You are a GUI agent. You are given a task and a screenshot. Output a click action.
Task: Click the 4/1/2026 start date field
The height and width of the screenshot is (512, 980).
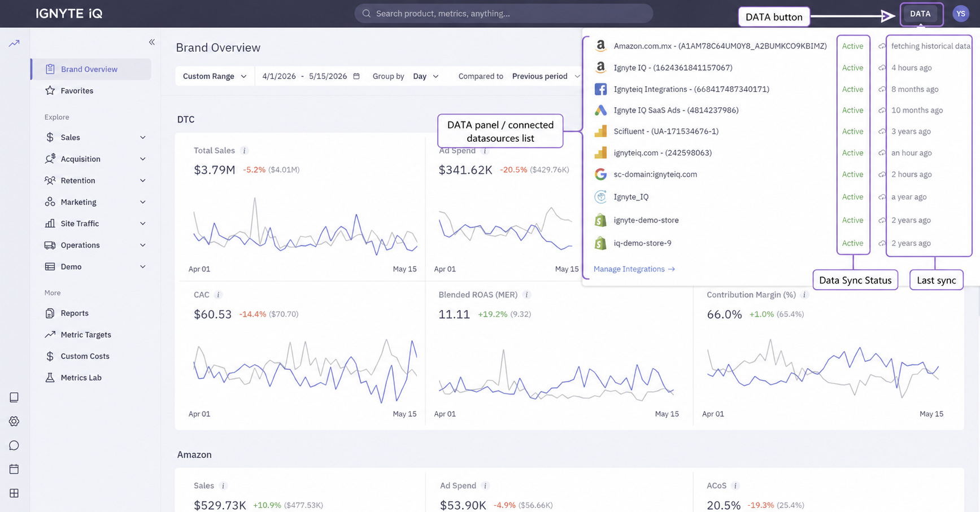click(x=279, y=76)
